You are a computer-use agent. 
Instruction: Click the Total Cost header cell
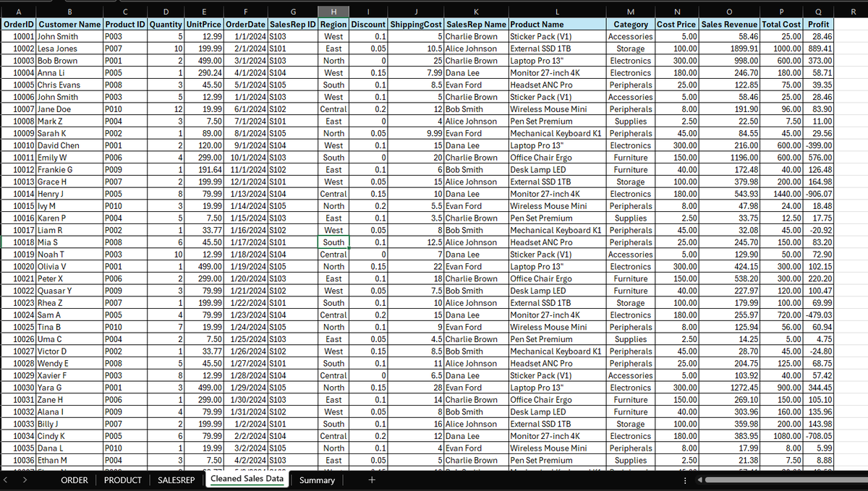coord(781,24)
